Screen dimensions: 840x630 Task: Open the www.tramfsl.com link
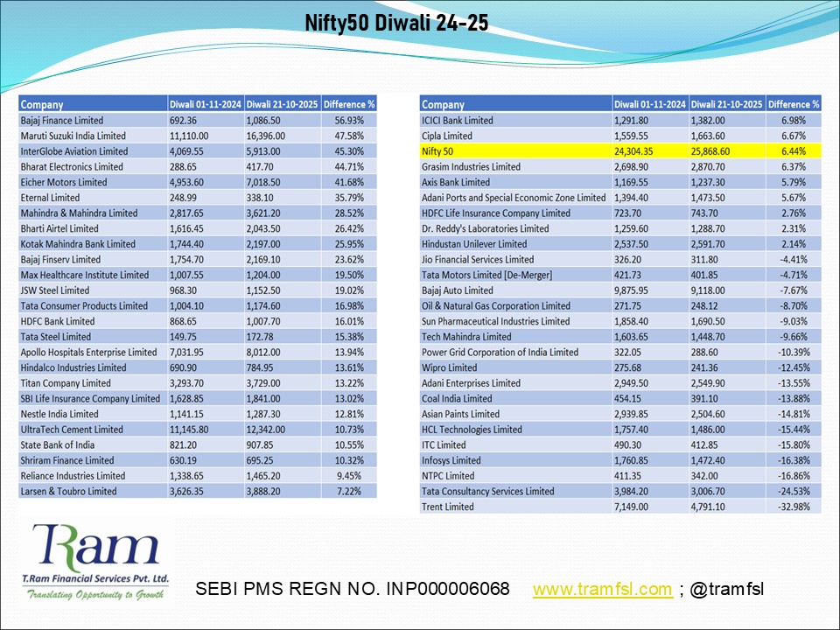coord(602,589)
